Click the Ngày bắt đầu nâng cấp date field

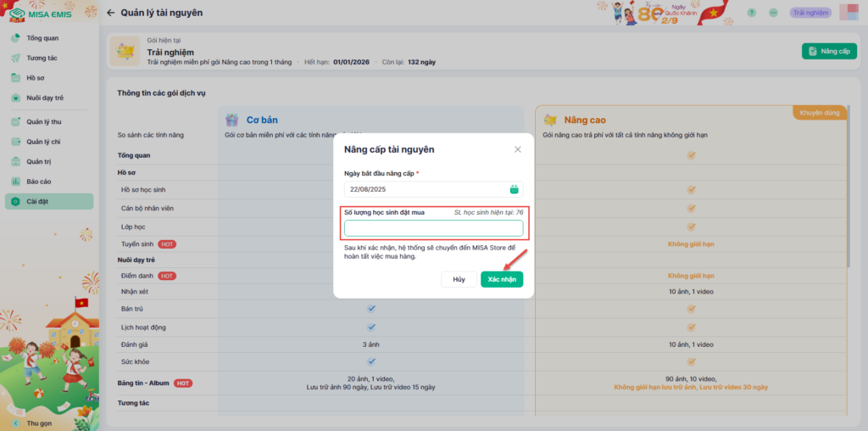(x=433, y=189)
